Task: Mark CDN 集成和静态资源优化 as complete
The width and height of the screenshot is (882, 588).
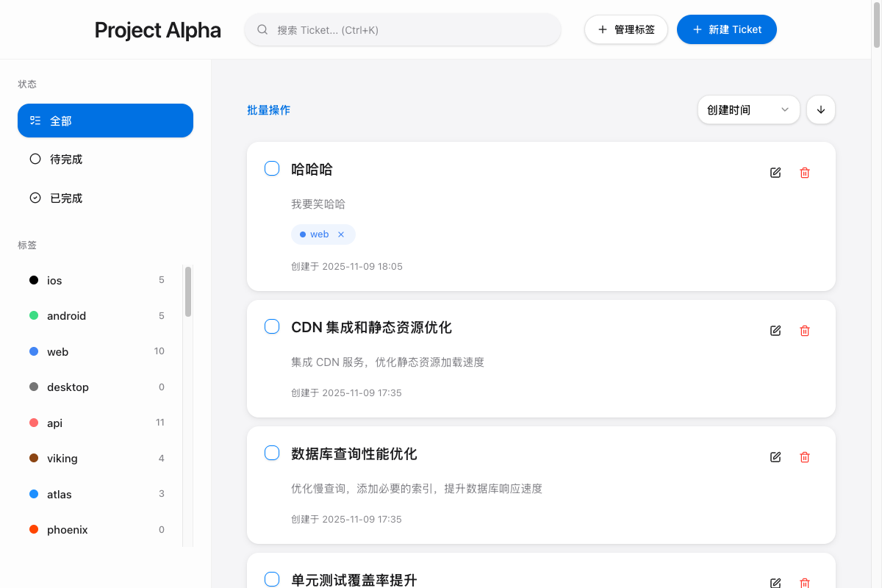Action: (x=272, y=327)
